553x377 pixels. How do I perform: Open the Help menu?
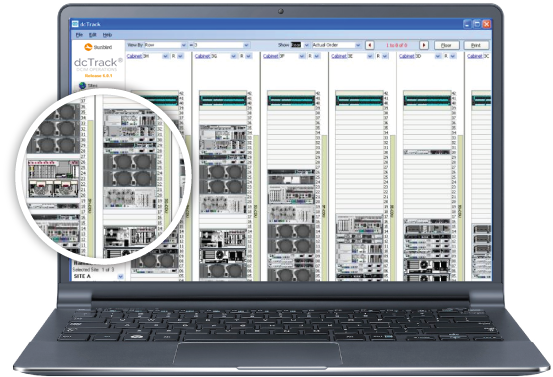(x=107, y=35)
